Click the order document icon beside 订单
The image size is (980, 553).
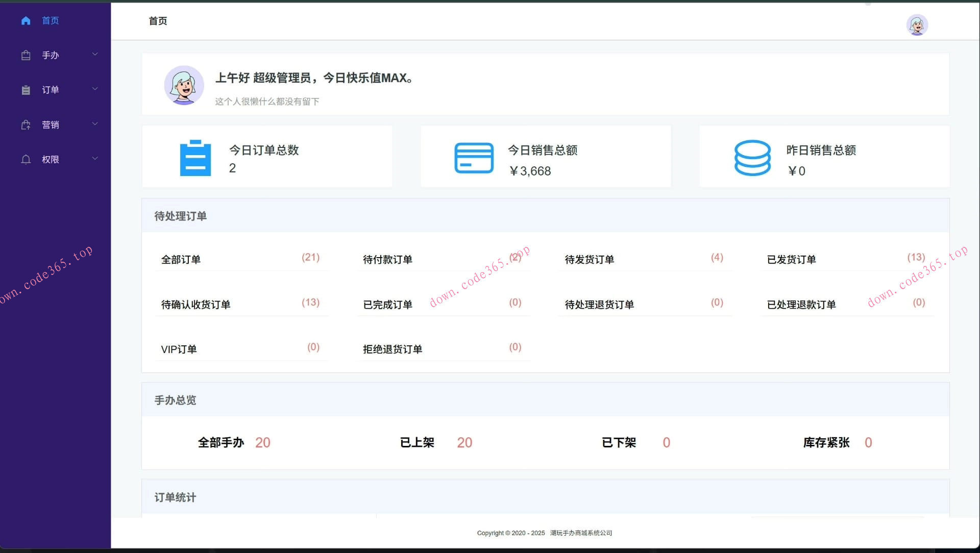coord(26,90)
